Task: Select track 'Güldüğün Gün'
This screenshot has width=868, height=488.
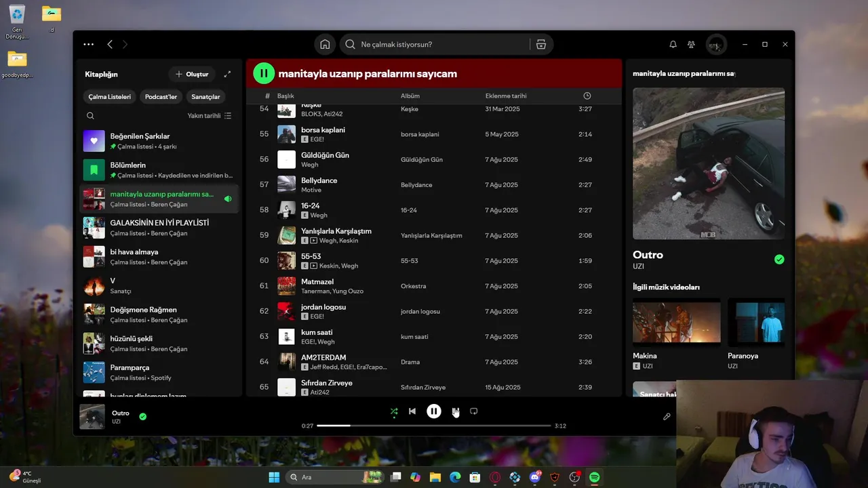Action: coord(325,155)
